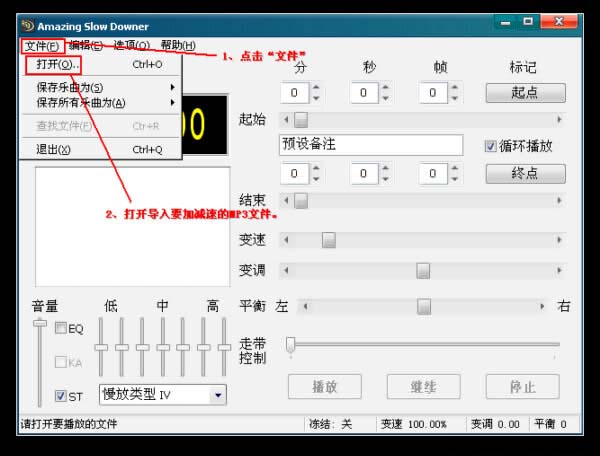Click the start 分 number field

[295, 93]
